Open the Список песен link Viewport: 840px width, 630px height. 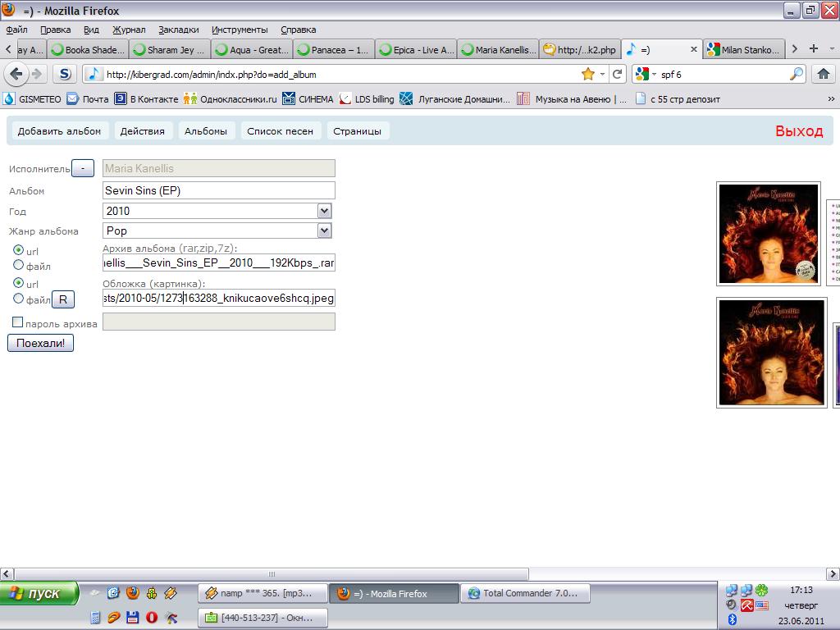click(x=281, y=131)
